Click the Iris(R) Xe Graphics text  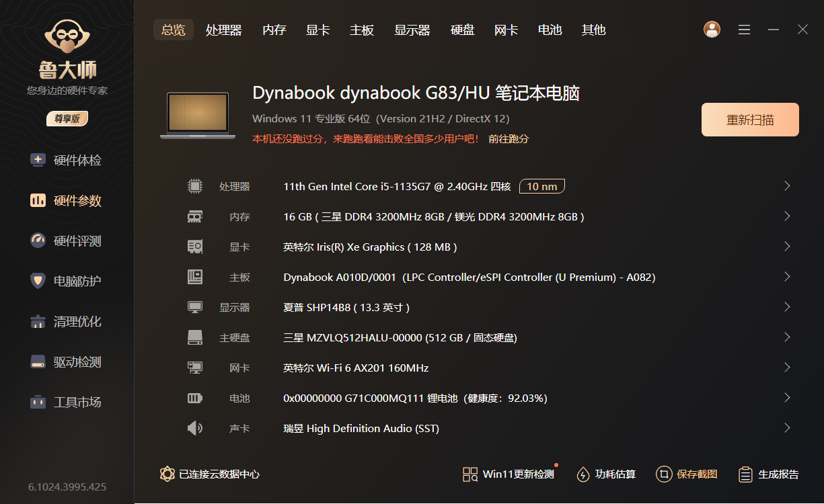click(x=370, y=247)
